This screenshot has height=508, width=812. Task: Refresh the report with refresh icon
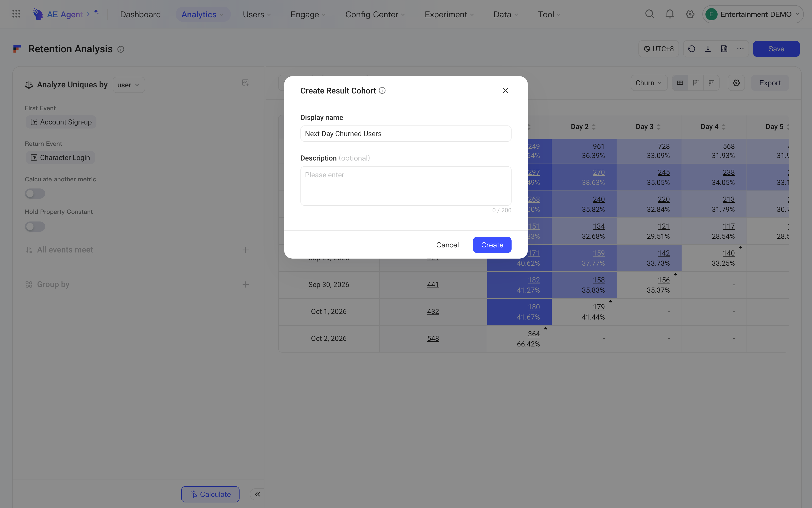click(691, 49)
